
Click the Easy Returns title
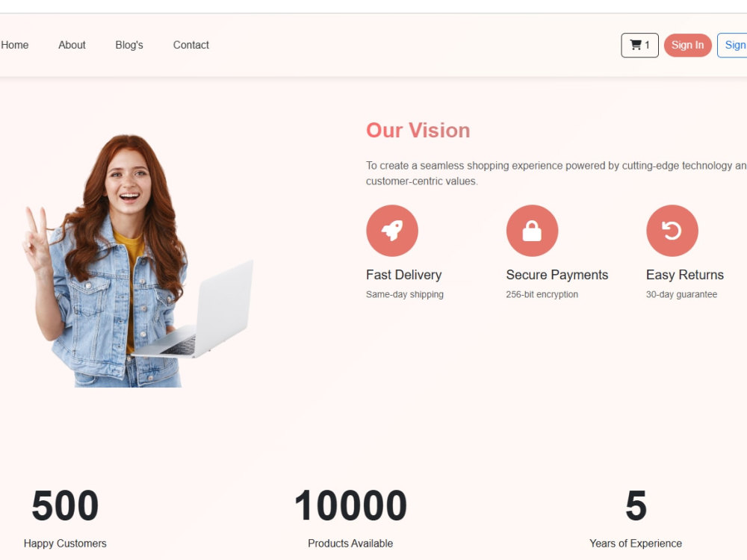684,275
